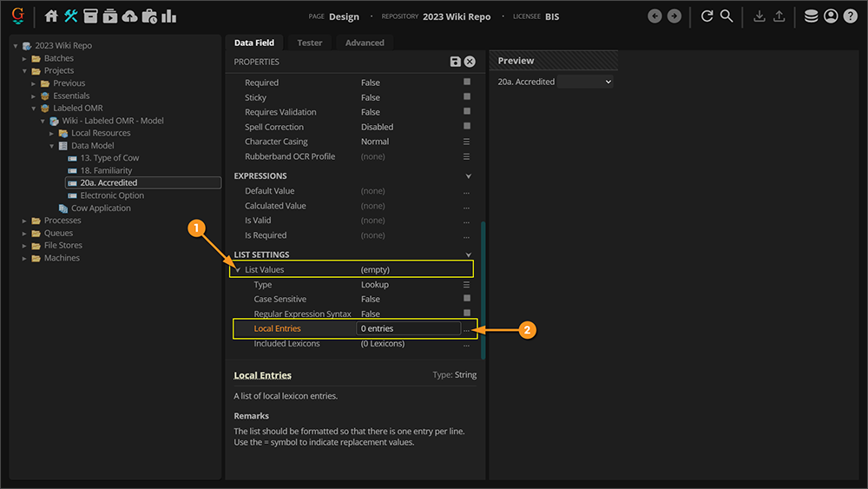The width and height of the screenshot is (868, 489).
Task: Collapse the Expressions section chevron
Action: pos(469,176)
